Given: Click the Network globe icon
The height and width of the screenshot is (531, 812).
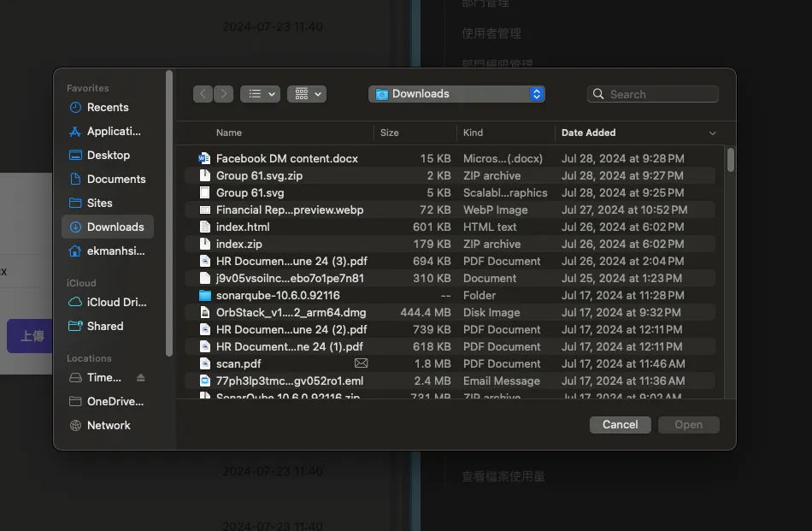Looking at the screenshot, I should pyautogui.click(x=75, y=426).
